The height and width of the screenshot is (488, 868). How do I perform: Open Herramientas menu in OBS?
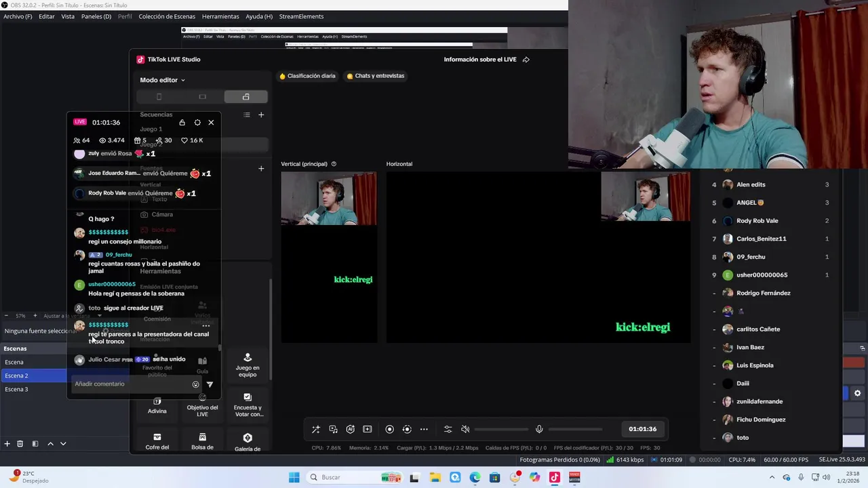click(220, 16)
